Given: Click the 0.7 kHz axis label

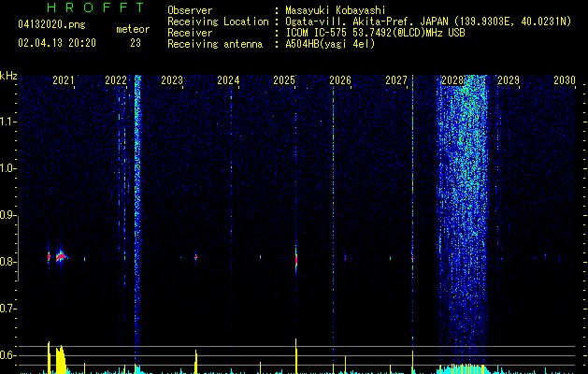Looking at the screenshot, I should click(x=7, y=309).
